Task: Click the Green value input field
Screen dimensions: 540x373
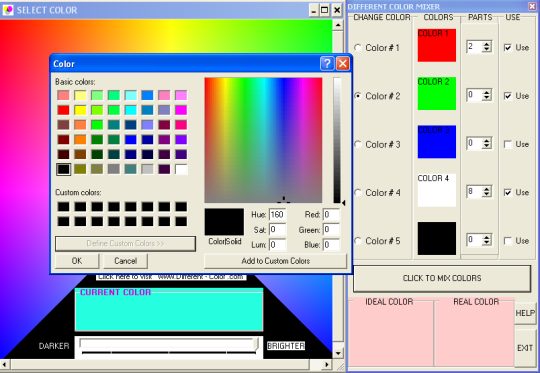Action: (x=332, y=229)
